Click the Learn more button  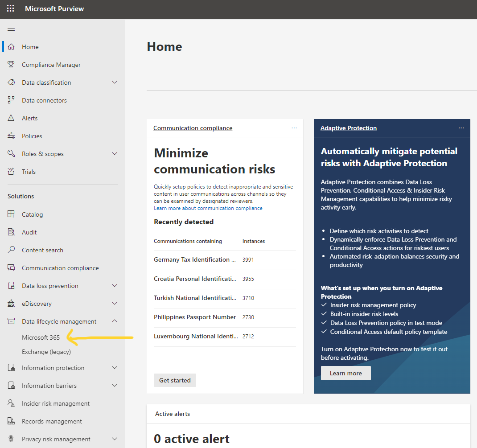coord(346,373)
